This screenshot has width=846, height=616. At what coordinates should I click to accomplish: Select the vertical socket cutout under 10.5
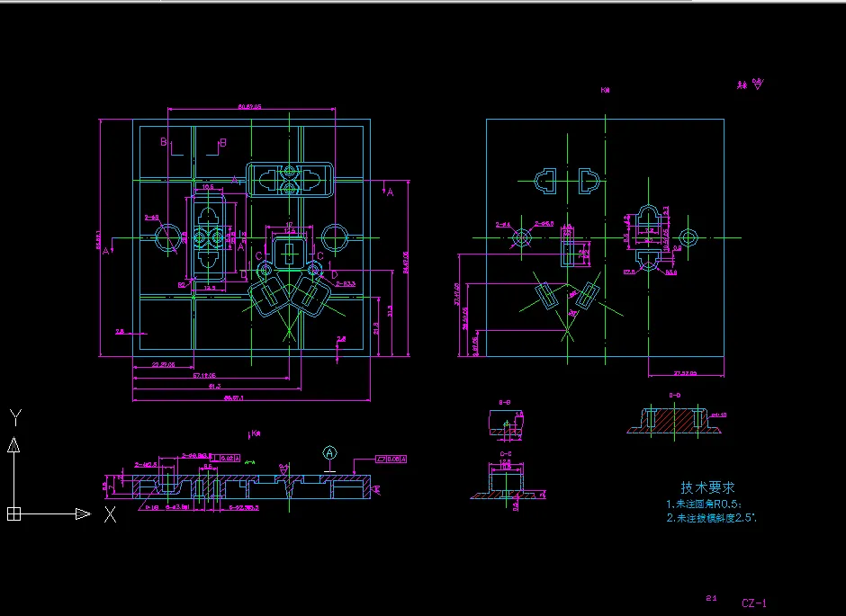[x=208, y=237]
